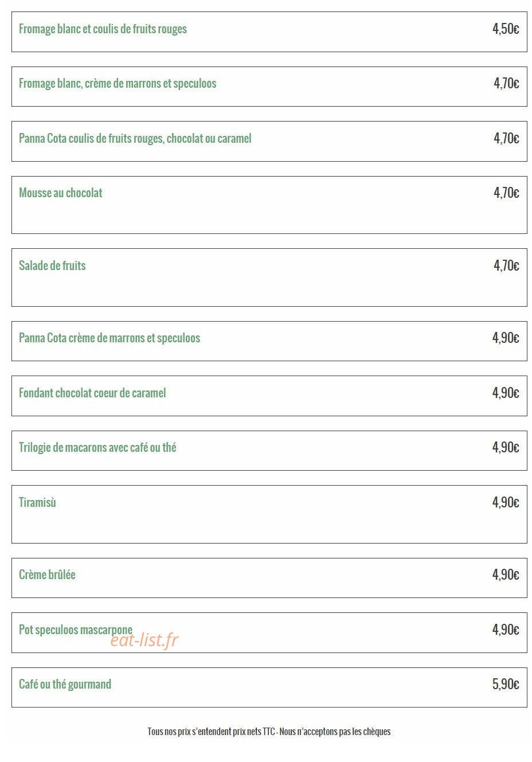
Task: Click Trilogie de macarons avec café ou thé
Action: (x=269, y=451)
